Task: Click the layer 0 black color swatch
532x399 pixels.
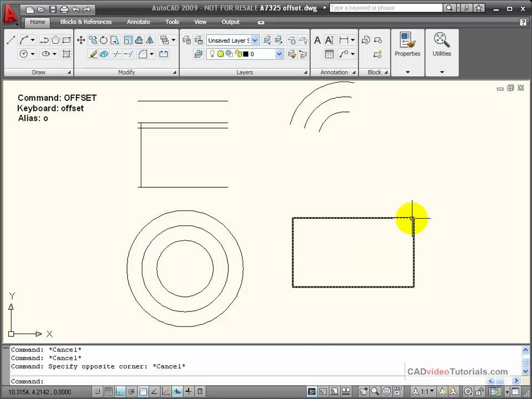Action: (x=245, y=54)
